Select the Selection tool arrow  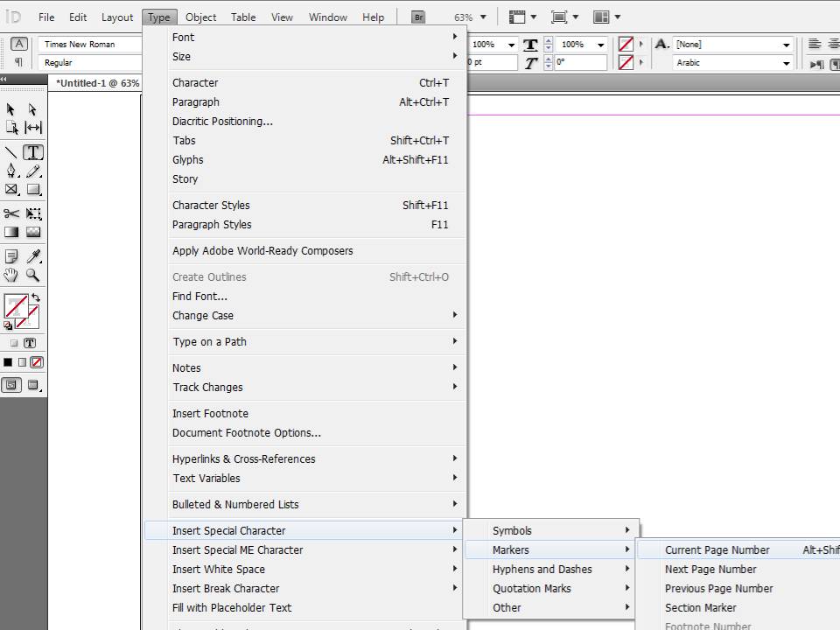10,109
